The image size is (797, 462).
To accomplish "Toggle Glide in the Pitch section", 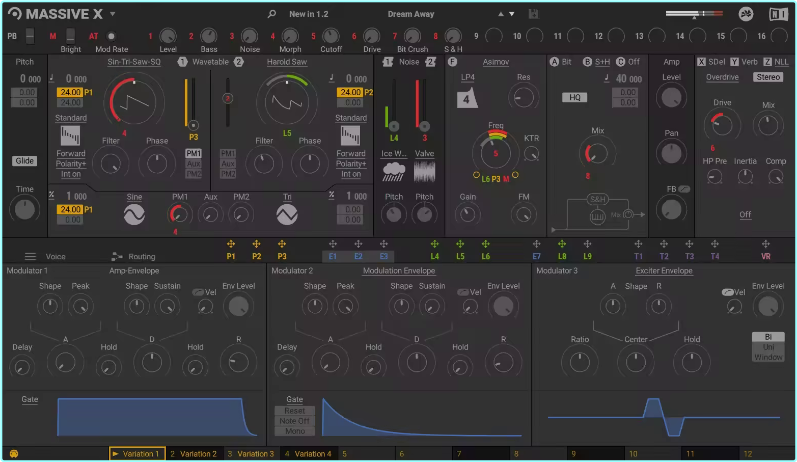I will 24,161.
